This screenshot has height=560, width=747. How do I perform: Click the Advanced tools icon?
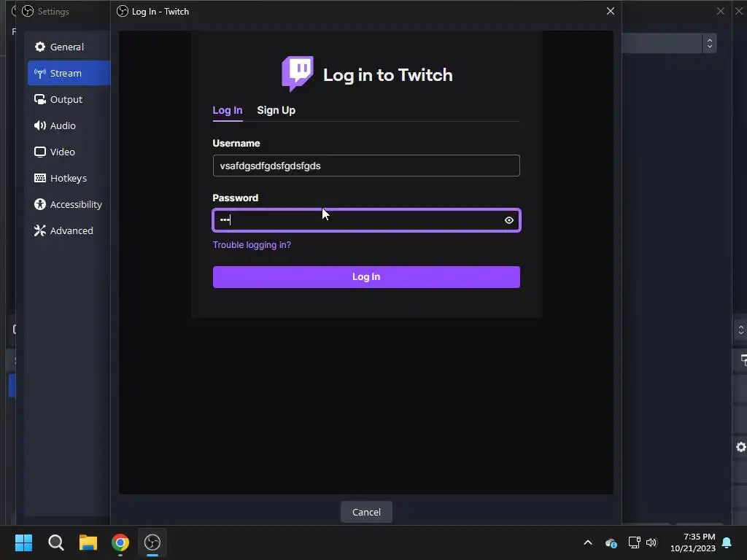click(40, 230)
